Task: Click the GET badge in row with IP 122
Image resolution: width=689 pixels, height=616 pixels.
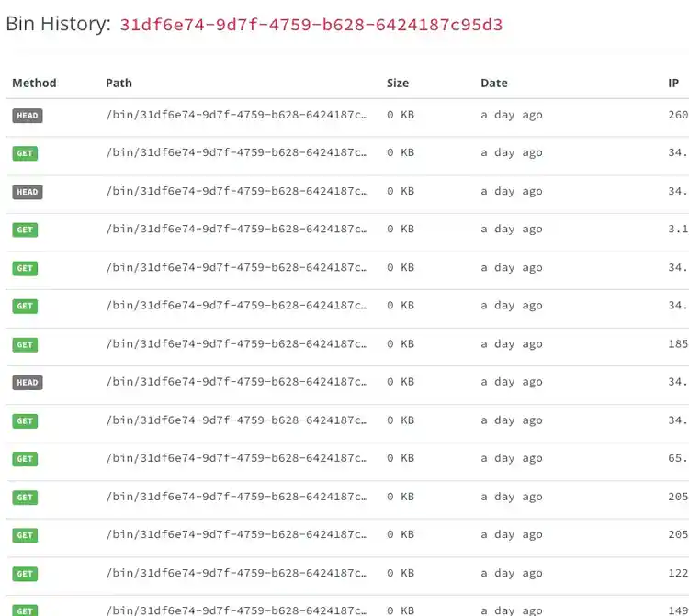Action: pos(25,574)
